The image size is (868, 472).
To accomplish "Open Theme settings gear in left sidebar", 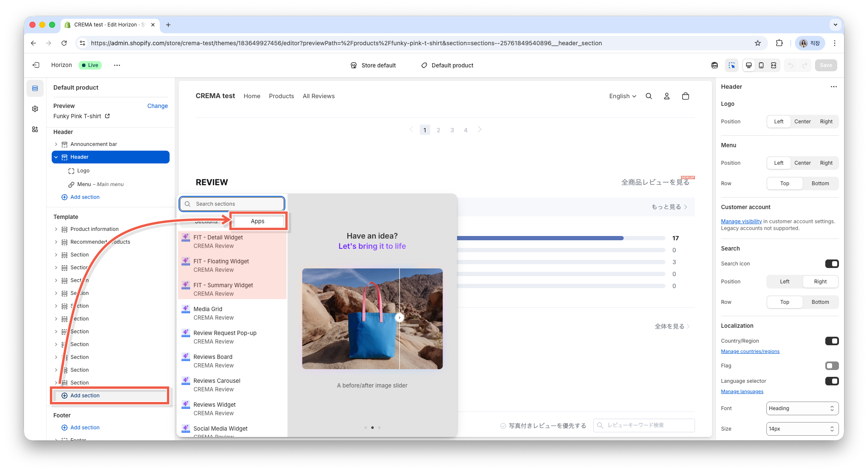I will pyautogui.click(x=35, y=108).
